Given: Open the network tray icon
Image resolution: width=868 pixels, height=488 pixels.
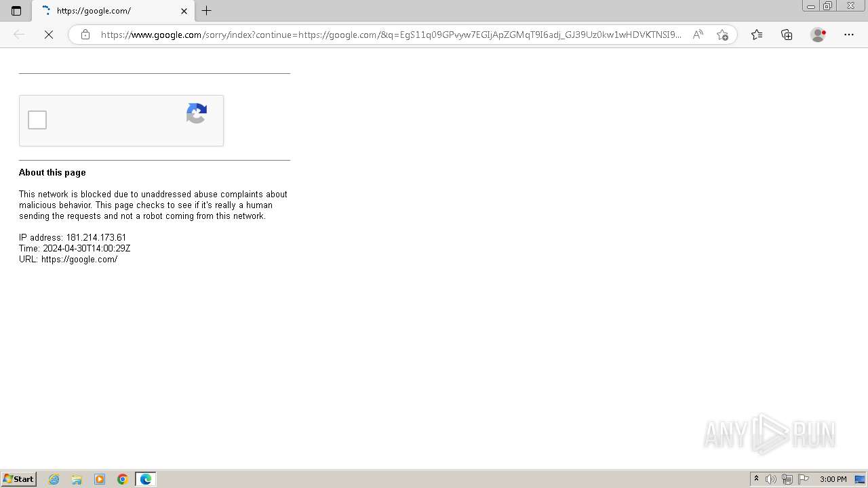Looking at the screenshot, I should [x=787, y=479].
